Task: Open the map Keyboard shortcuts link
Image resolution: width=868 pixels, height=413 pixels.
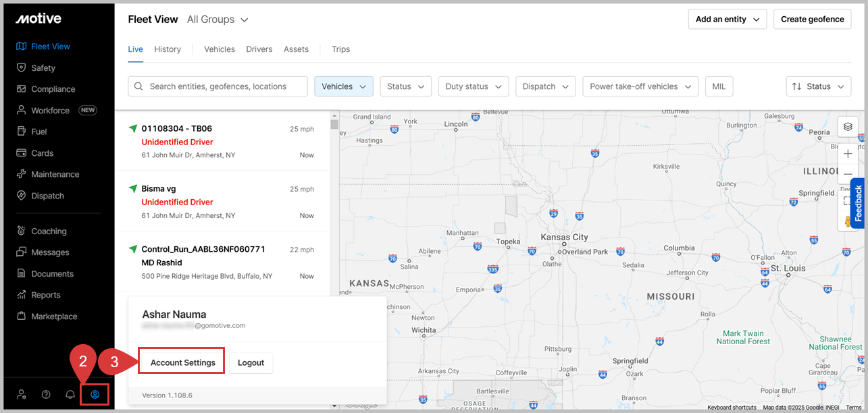Action: pyautogui.click(x=732, y=408)
